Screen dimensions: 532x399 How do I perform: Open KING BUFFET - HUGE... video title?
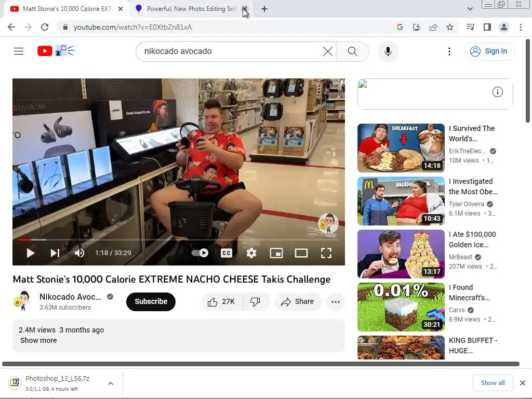pyautogui.click(x=473, y=345)
